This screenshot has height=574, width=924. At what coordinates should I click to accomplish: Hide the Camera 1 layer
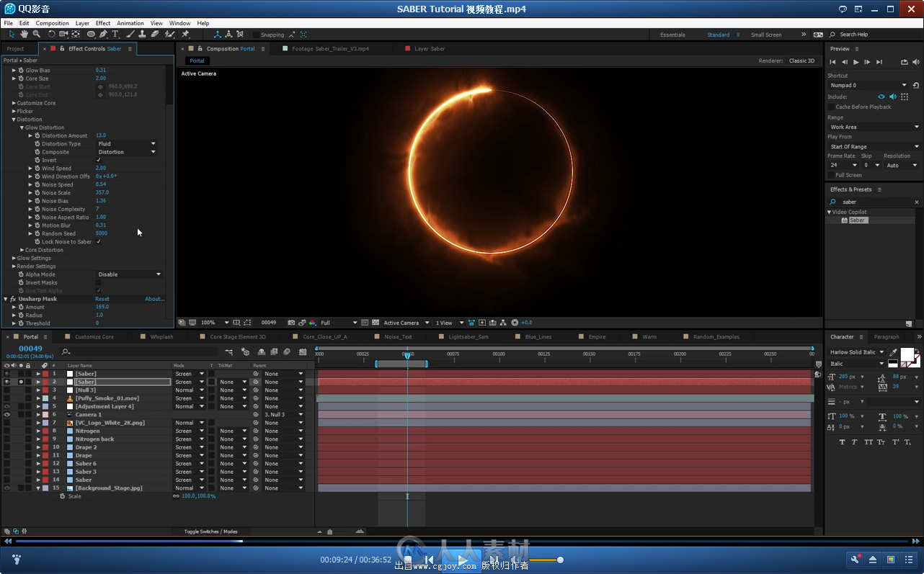[x=6, y=414]
